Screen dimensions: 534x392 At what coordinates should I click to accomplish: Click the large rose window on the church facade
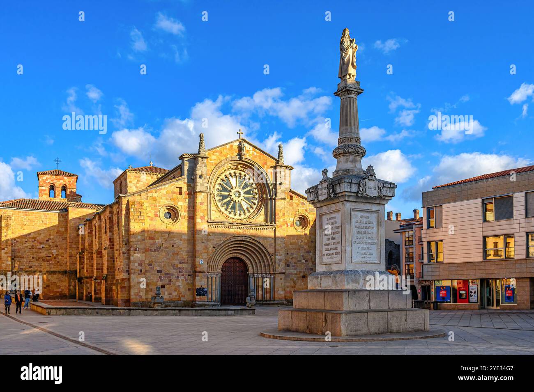click(x=237, y=195)
